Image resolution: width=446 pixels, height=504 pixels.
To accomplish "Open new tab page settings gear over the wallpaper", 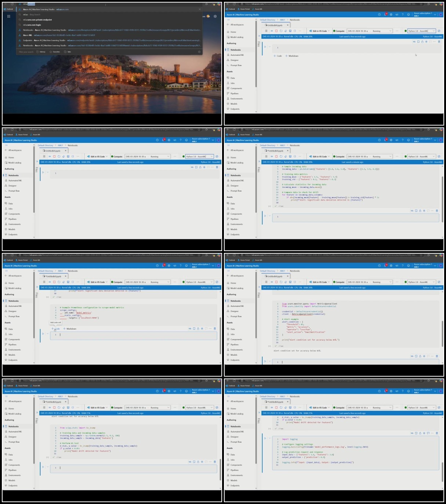I will click(215, 16).
